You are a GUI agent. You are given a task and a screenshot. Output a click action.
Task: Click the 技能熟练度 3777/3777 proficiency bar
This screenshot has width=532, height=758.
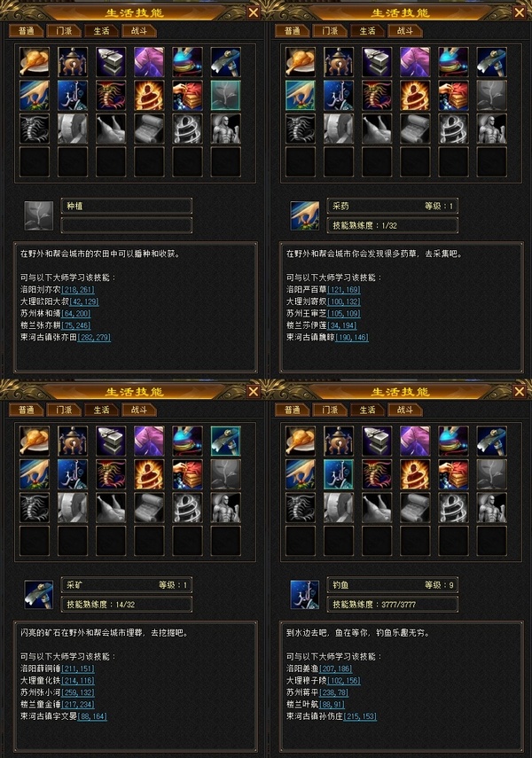pos(392,605)
